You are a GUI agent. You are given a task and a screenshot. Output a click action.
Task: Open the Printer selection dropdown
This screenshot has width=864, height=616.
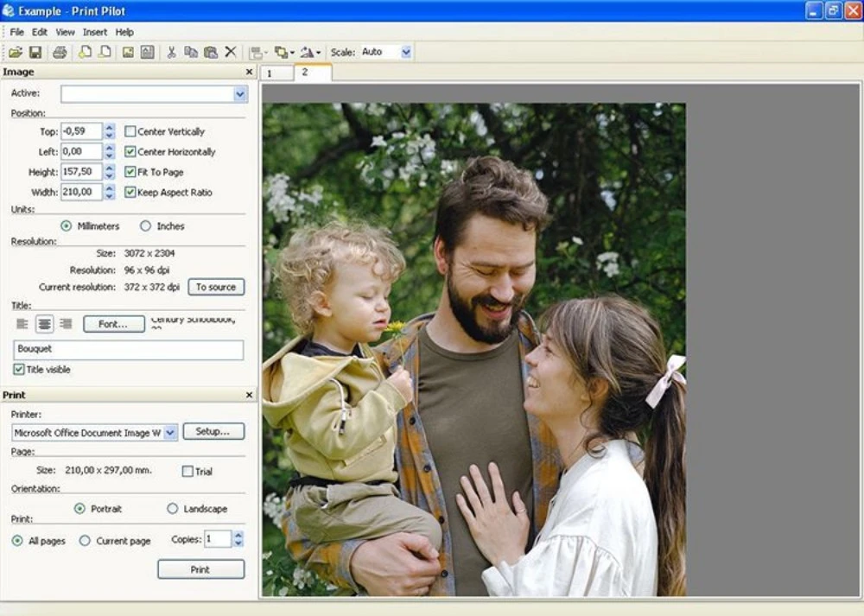(169, 432)
